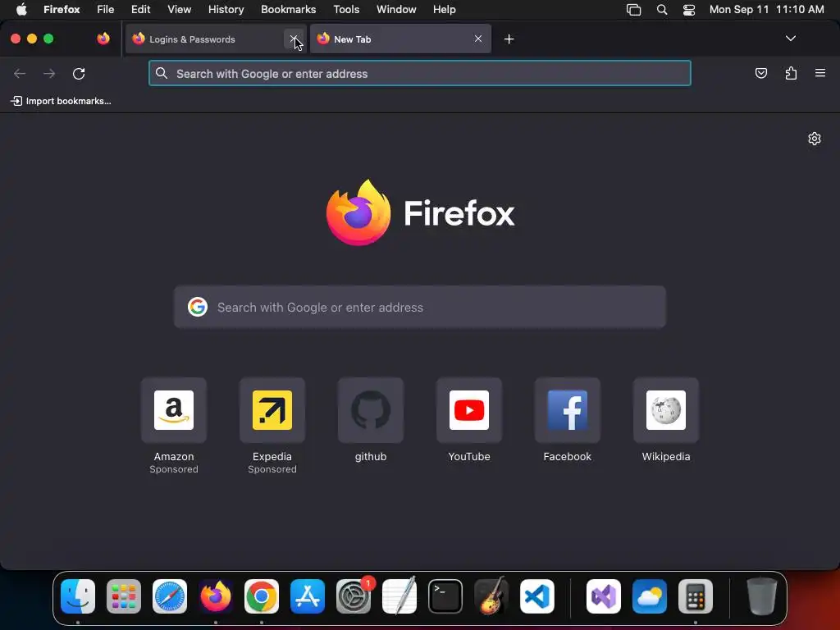Open a new tab with plus button

[509, 39]
